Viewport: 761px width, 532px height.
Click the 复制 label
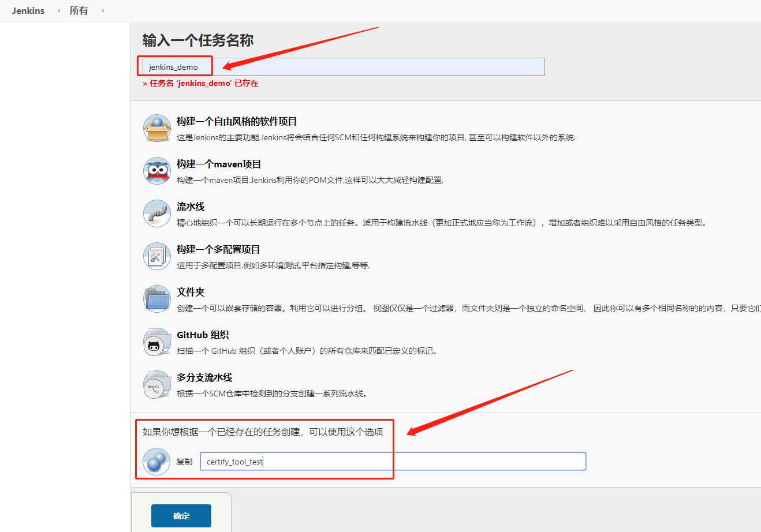tap(184, 462)
